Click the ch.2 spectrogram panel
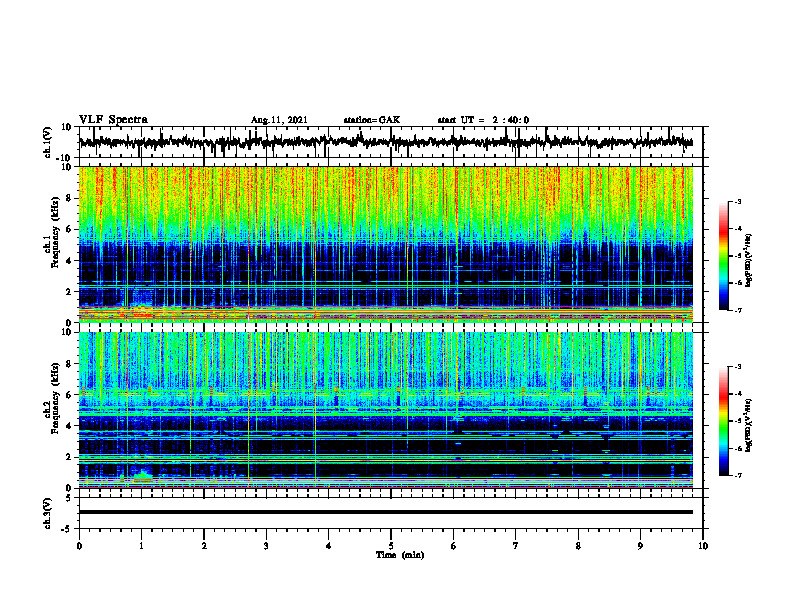The image size is (792, 612). (x=386, y=410)
